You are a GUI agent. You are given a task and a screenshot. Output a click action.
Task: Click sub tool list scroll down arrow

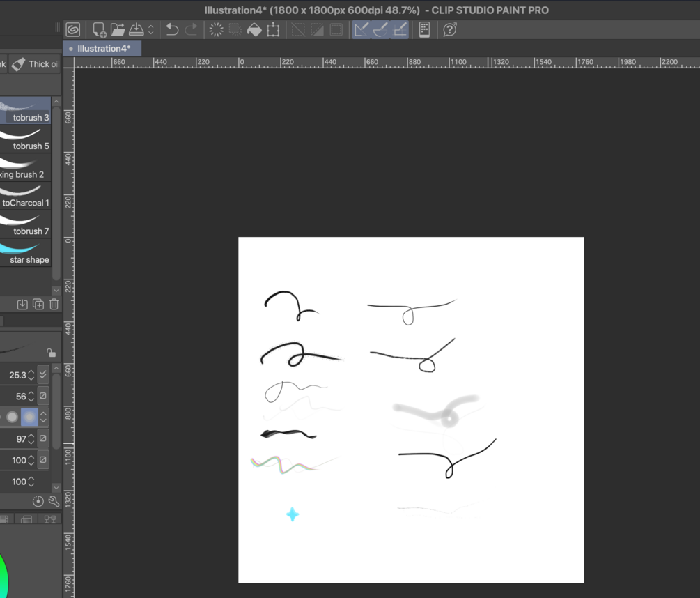coord(56,291)
